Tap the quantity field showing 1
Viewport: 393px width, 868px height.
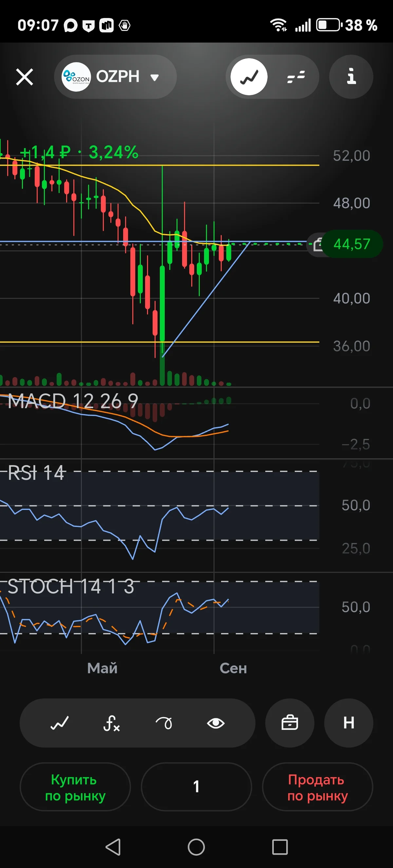tap(196, 787)
